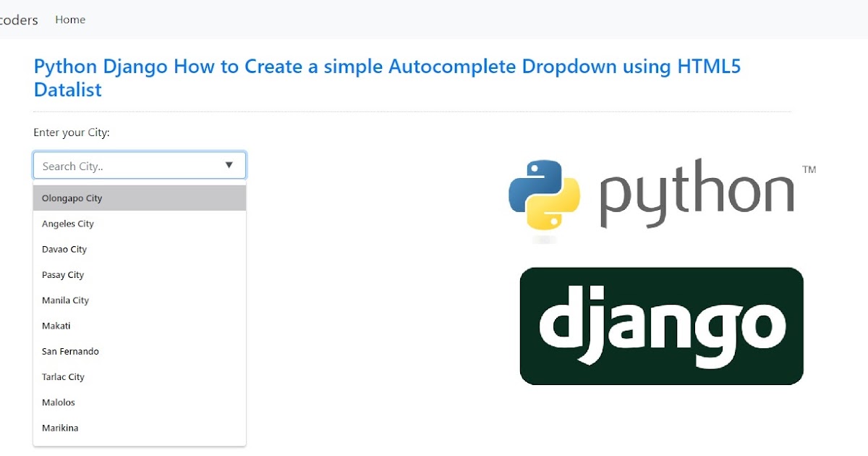Select San Fernando from the suggestions
Image resolution: width=868 pixels, height=456 pixels.
[x=70, y=351]
